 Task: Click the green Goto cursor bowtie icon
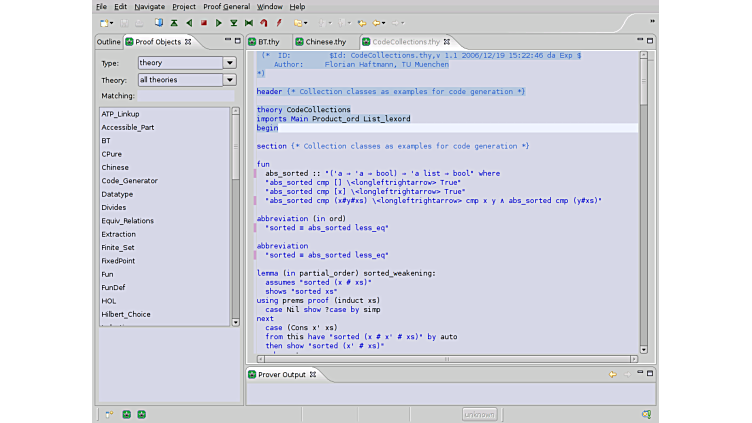pyautogui.click(x=249, y=22)
